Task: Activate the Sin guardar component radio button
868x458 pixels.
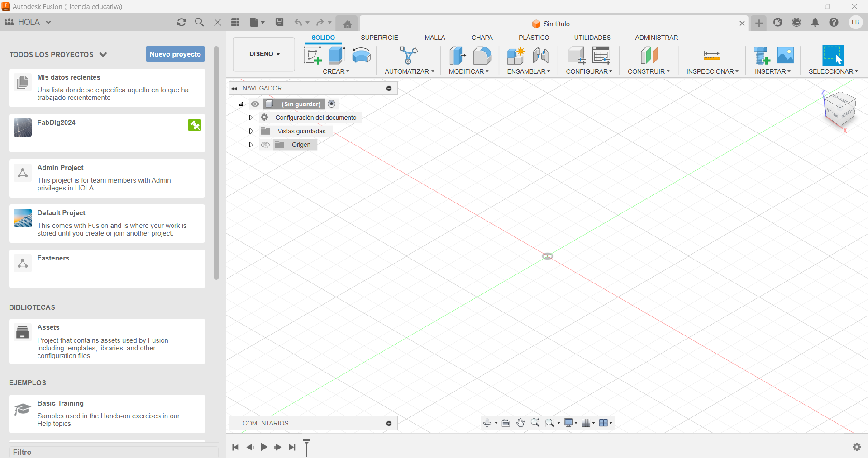Action: pos(332,104)
